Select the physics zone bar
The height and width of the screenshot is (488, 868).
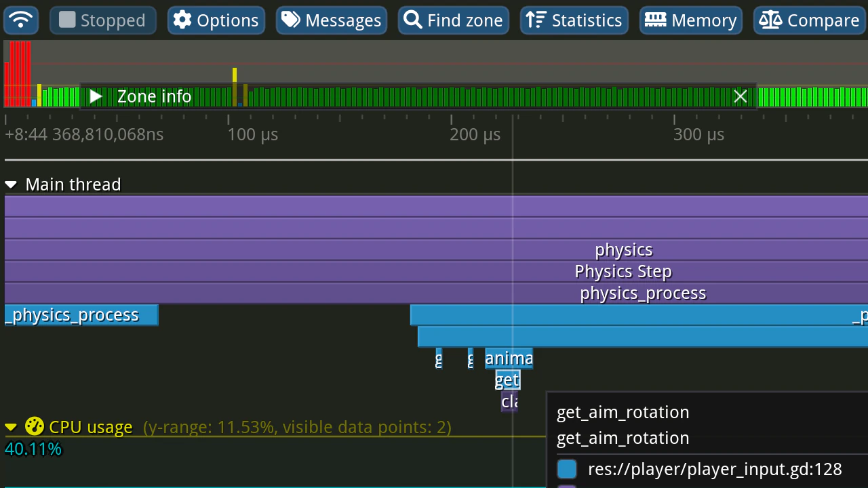point(623,249)
